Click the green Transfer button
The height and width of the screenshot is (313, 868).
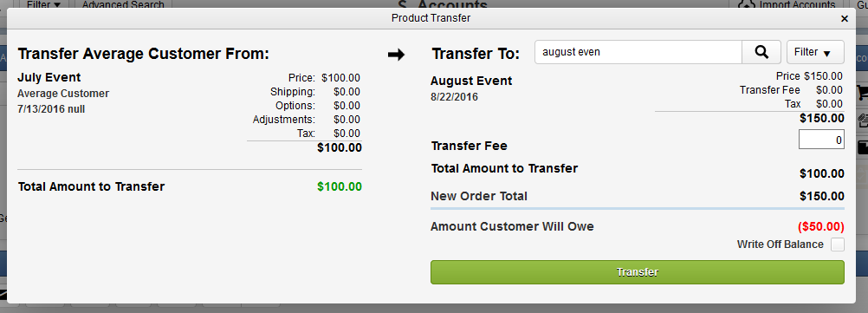pyautogui.click(x=638, y=272)
